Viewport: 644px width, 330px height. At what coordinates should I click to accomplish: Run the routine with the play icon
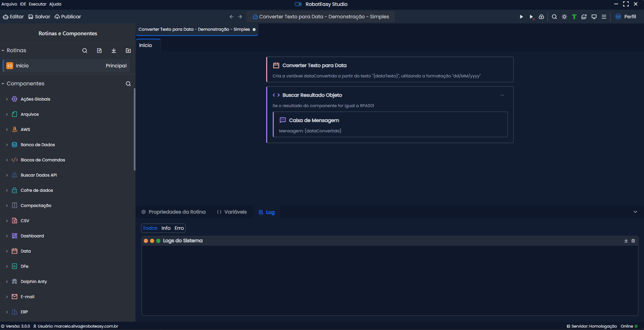[521, 17]
